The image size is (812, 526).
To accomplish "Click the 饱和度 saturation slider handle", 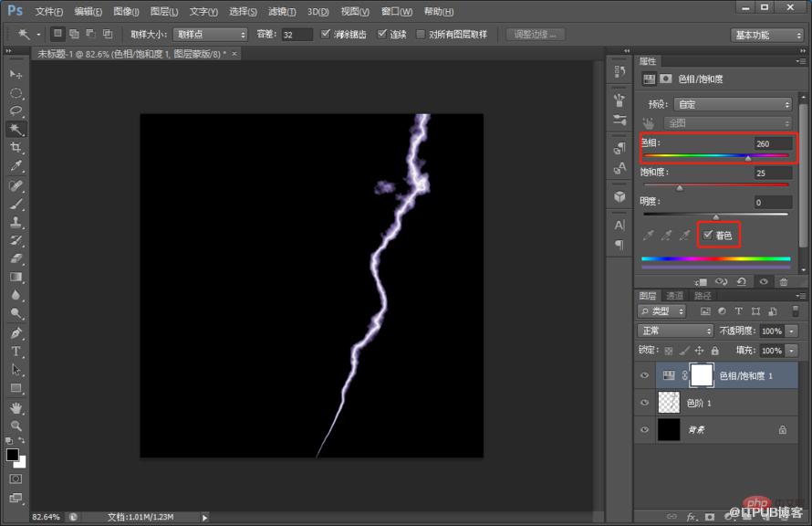I will tap(680, 187).
